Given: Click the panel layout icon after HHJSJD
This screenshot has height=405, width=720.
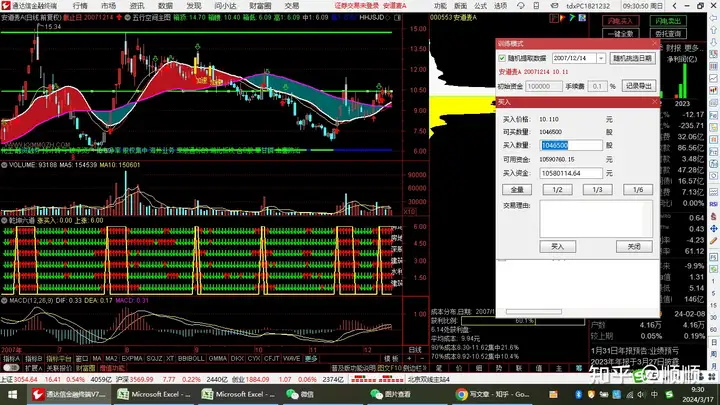Looking at the screenshot, I should pos(398,17).
